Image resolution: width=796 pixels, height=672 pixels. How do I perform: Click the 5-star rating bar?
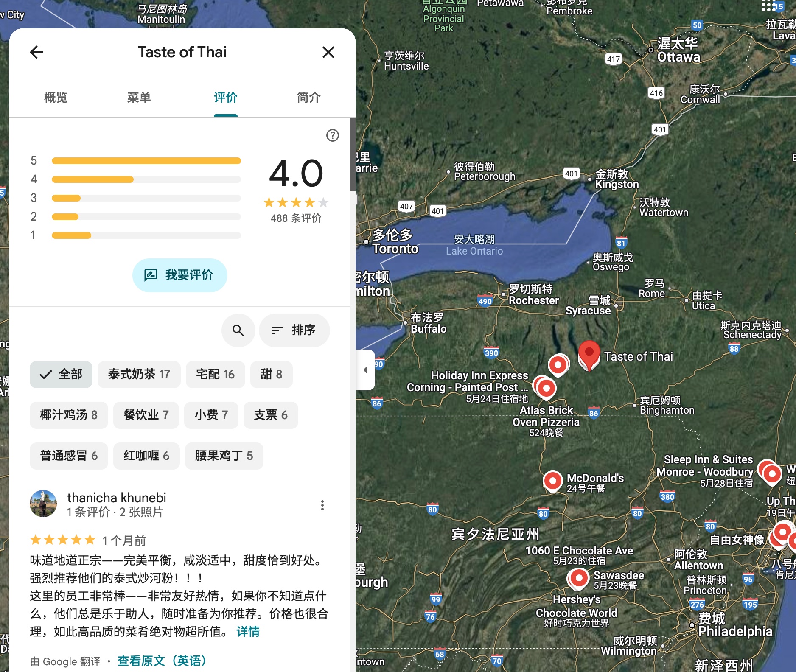(x=146, y=161)
